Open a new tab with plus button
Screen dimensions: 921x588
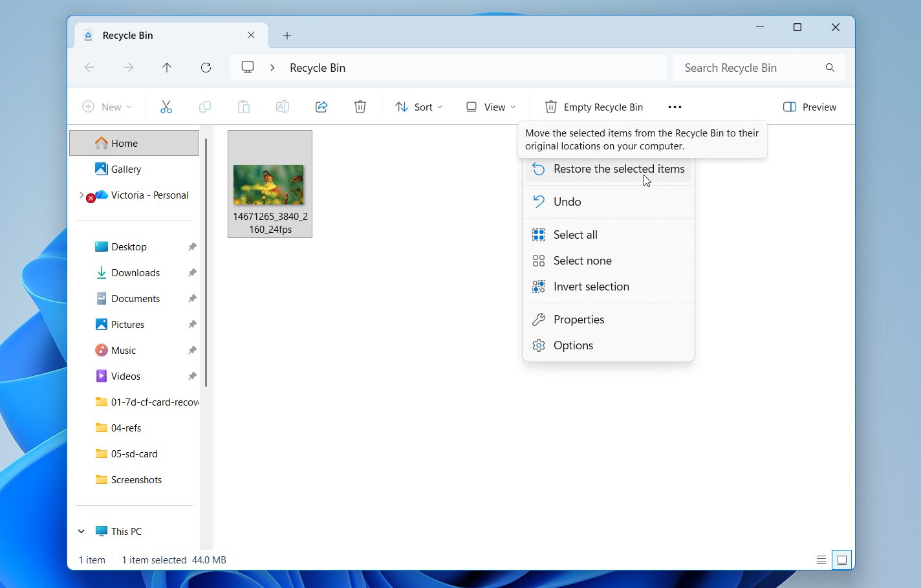click(x=287, y=36)
